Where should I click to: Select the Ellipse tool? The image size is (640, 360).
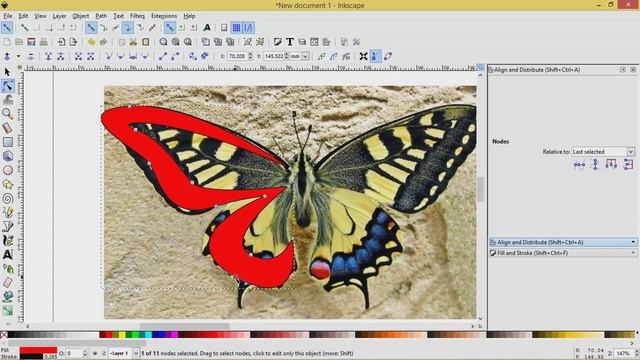7,170
